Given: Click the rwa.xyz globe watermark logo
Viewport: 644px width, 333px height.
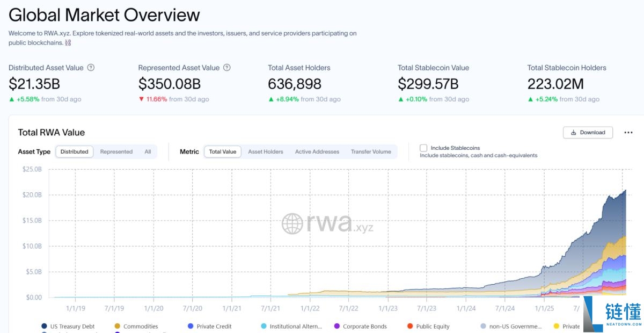Looking at the screenshot, I should click(292, 223).
